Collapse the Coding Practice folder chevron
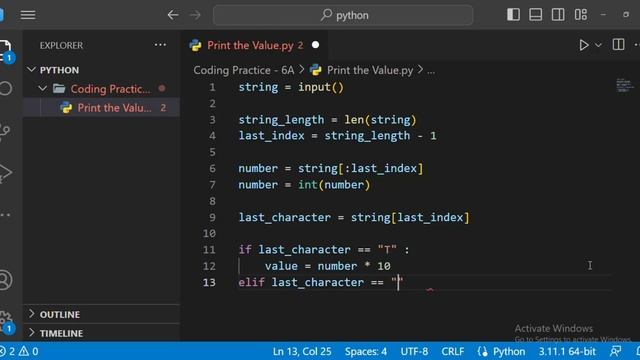 pyautogui.click(x=42, y=89)
